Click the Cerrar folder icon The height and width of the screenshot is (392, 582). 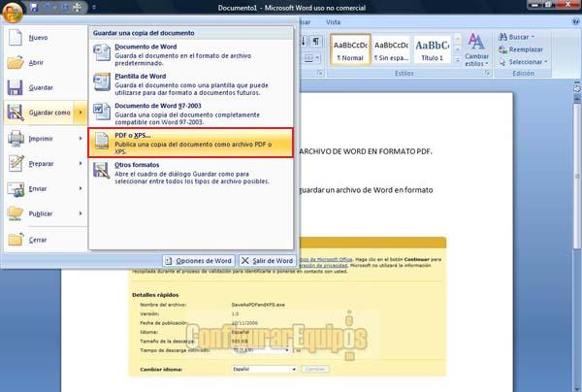click(16, 240)
